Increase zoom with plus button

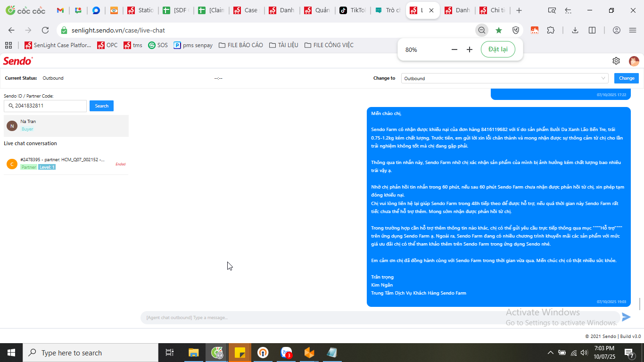point(470,49)
